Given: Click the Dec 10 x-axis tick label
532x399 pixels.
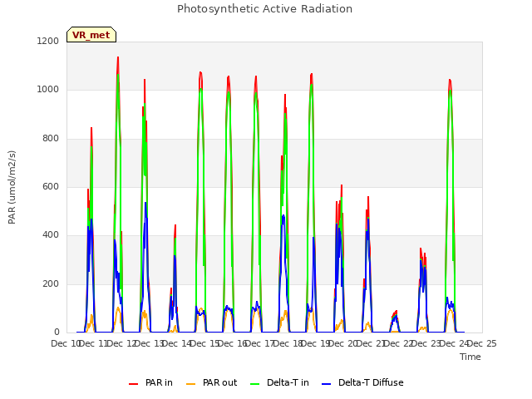Looking at the screenshot, I should [x=65, y=343].
